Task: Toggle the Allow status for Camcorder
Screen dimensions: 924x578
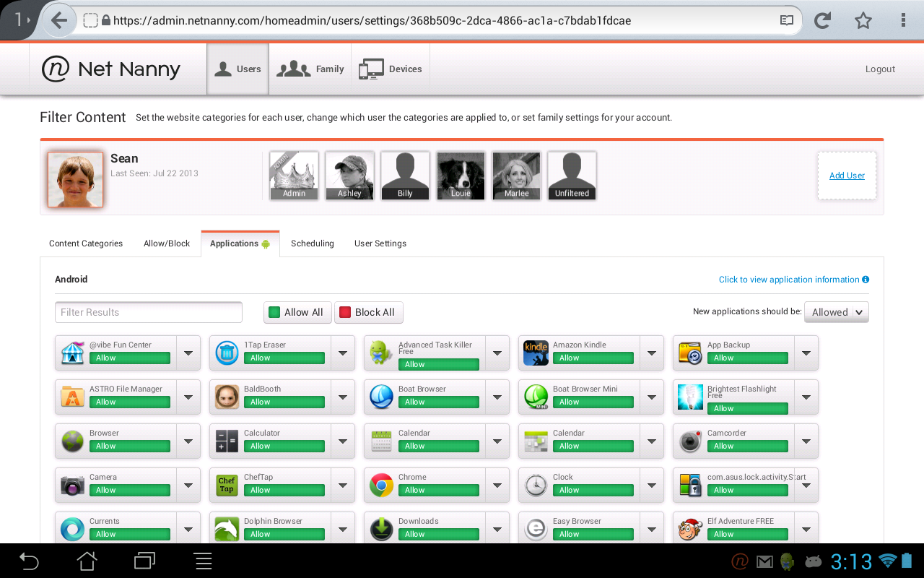Action: point(747,446)
